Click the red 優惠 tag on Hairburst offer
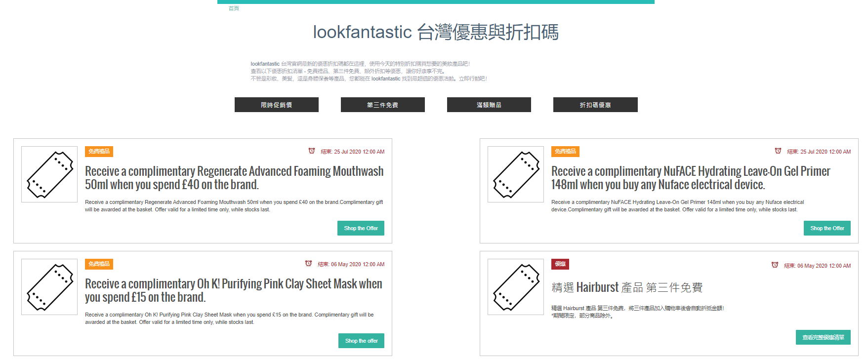Image resolution: width=868 pixels, height=359 pixels. click(560, 264)
